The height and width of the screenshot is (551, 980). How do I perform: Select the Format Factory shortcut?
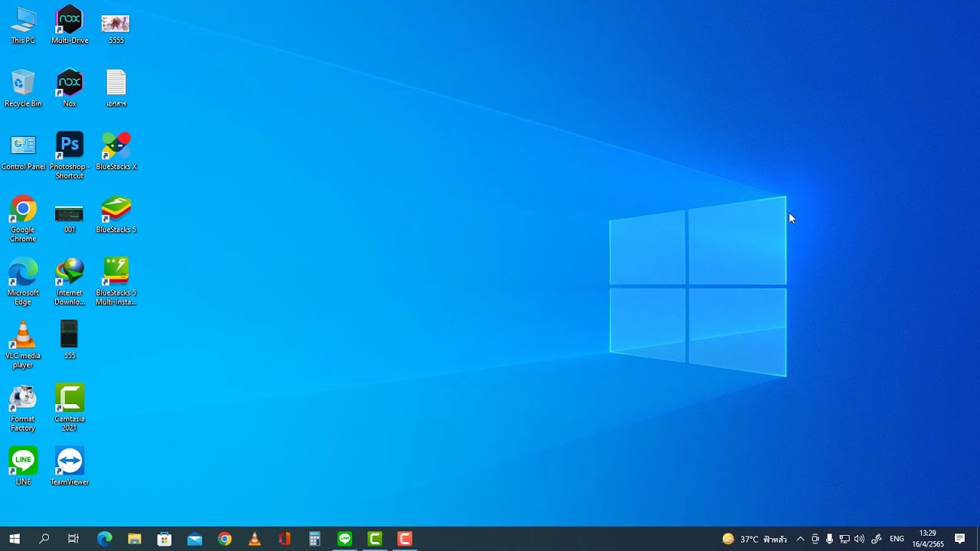coord(23,408)
